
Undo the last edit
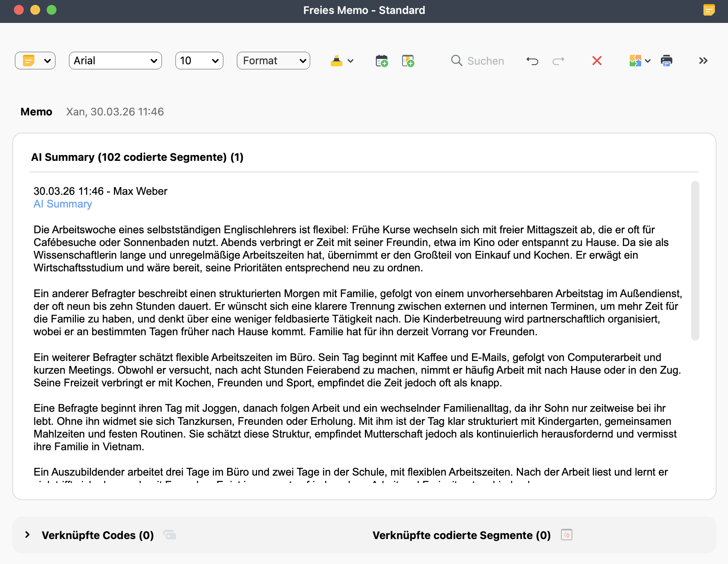pos(532,61)
